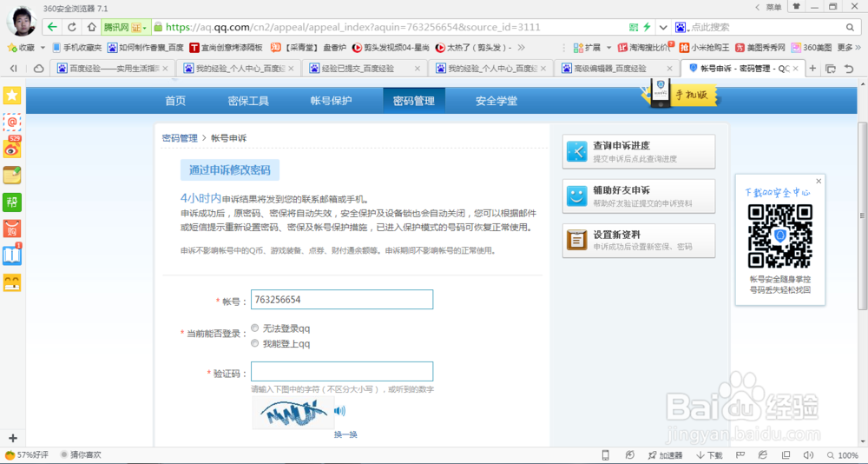This screenshot has height=464, width=868.
Task: Open 加速器 in status bar
Action: coord(665,455)
